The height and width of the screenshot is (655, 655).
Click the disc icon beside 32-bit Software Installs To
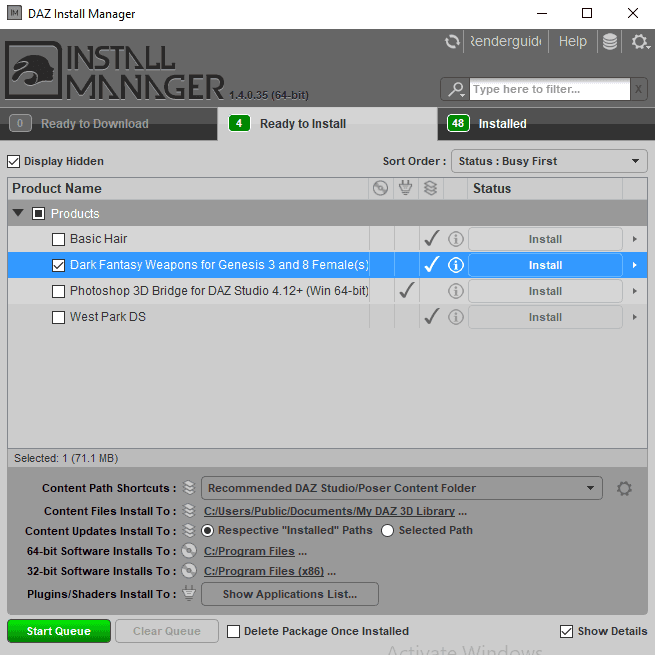click(189, 571)
